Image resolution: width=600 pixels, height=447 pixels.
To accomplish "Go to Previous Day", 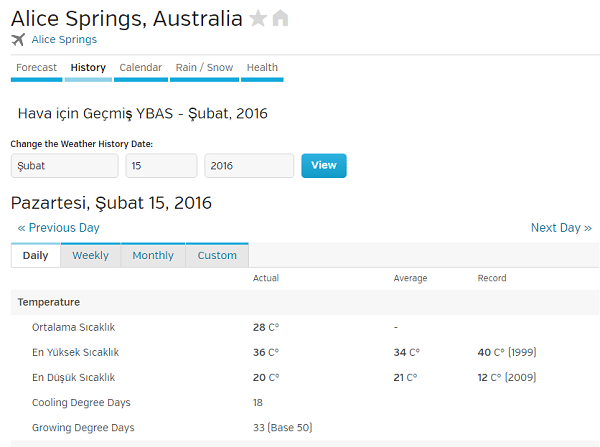I will click(59, 228).
